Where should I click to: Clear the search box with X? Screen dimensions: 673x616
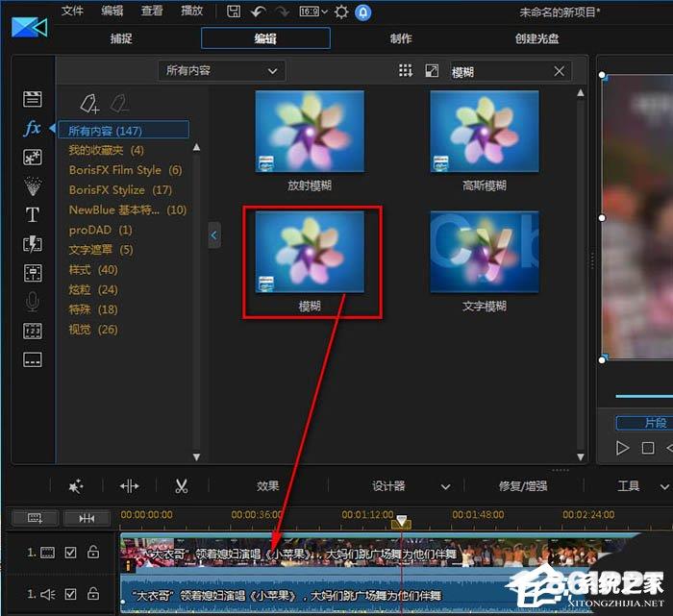(559, 71)
